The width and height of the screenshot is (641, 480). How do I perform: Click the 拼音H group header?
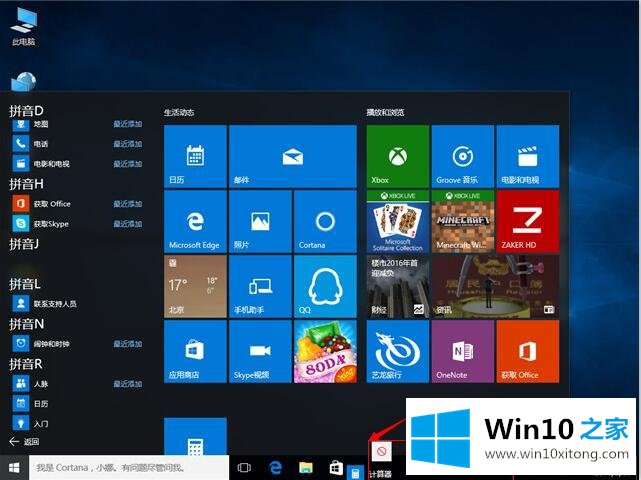(26, 184)
